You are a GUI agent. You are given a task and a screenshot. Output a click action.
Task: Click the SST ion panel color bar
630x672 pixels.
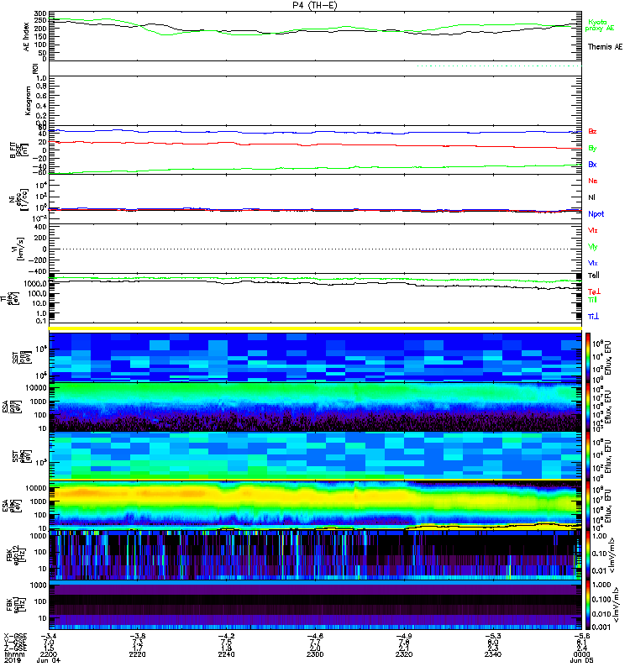click(x=587, y=357)
